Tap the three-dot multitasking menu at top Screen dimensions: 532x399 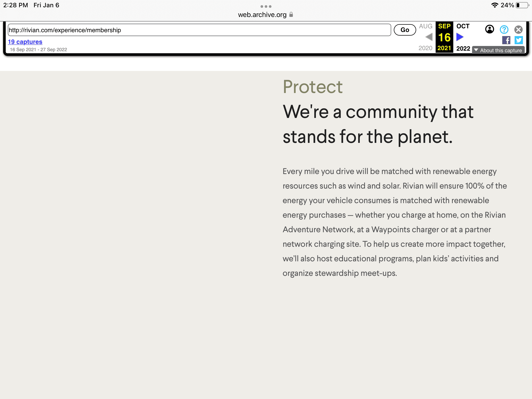click(266, 6)
